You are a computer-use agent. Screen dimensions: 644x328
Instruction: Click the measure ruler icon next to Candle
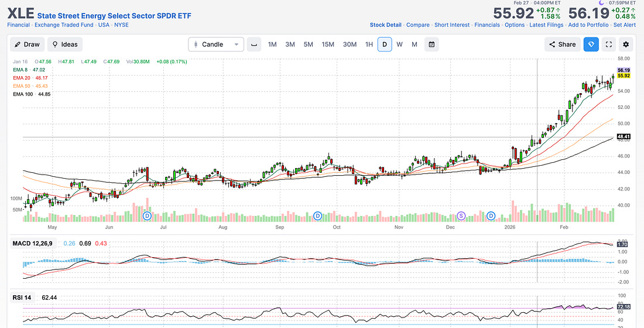tap(254, 45)
